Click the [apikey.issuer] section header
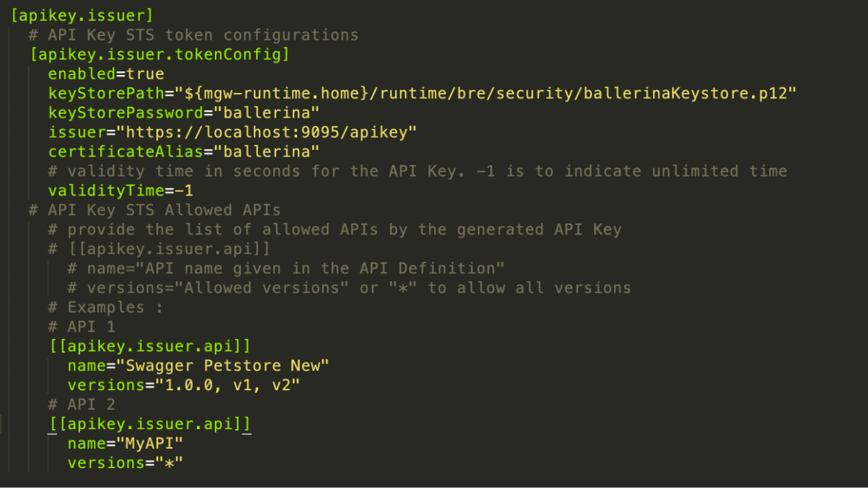 (x=81, y=15)
